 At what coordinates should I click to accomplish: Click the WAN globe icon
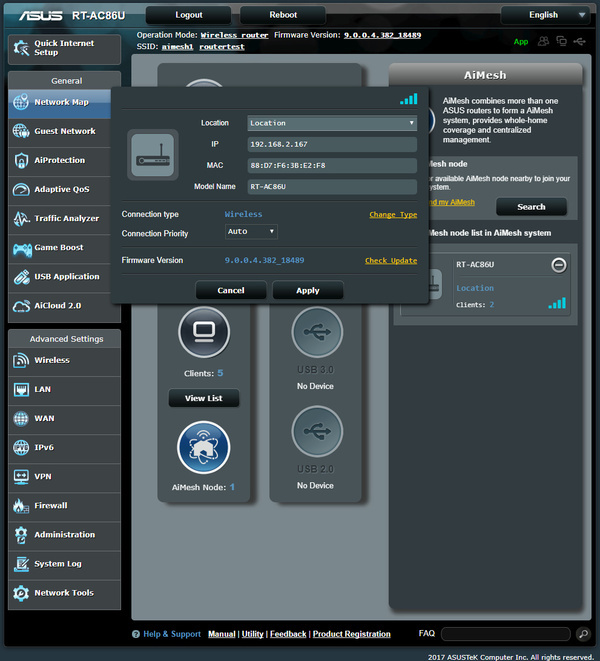(21, 419)
